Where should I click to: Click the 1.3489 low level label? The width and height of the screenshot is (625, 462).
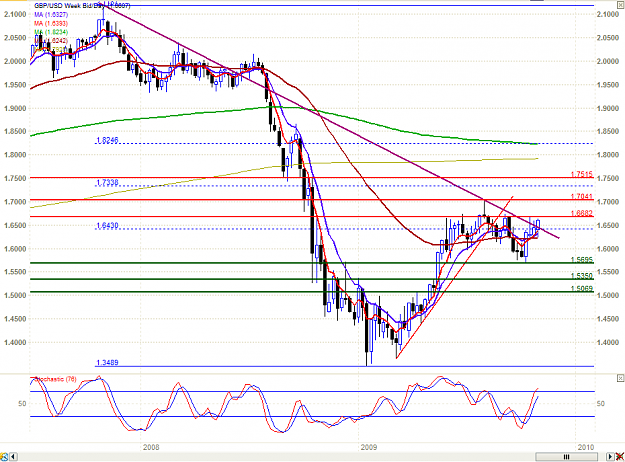click(107, 363)
